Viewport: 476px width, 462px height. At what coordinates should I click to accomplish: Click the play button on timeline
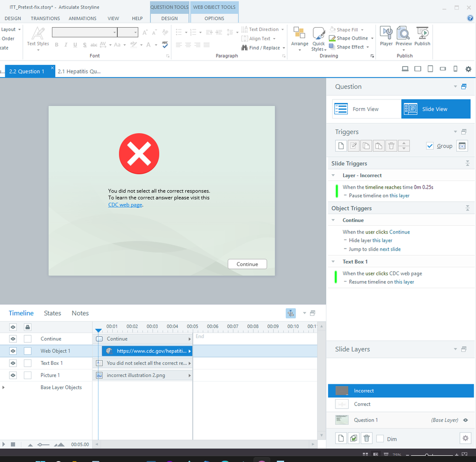click(4, 444)
